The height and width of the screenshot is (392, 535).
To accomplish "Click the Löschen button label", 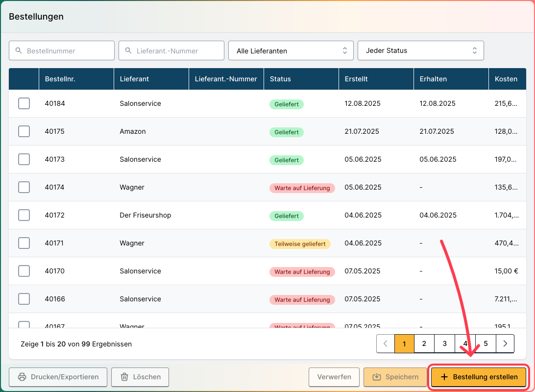I will pyautogui.click(x=146, y=377).
